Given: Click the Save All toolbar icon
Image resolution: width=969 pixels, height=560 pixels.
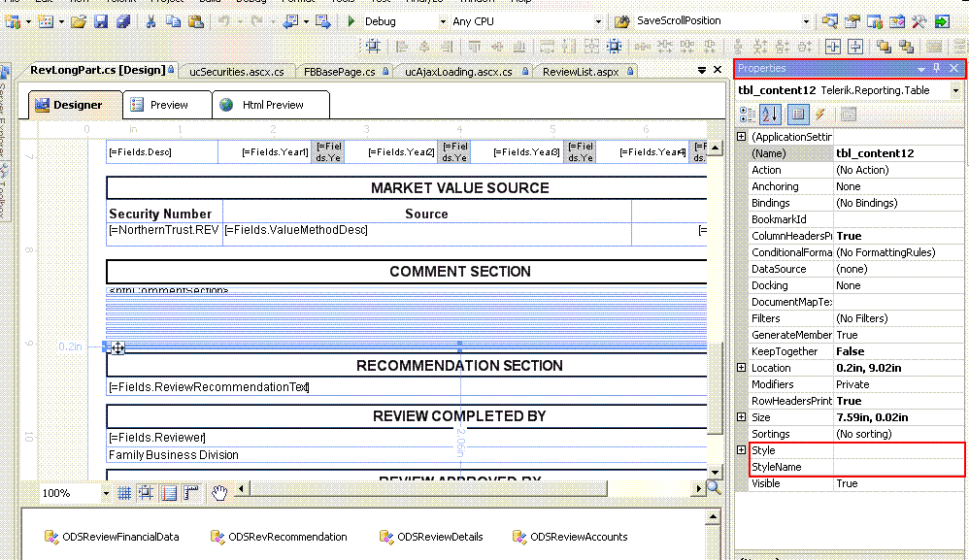Looking at the screenshot, I should pyautogui.click(x=125, y=20).
